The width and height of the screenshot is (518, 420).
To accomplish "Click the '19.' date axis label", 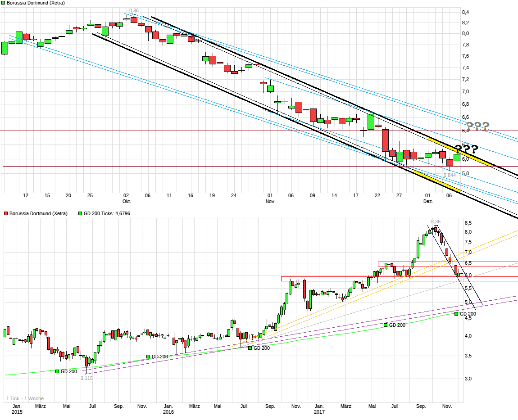I will coord(213,195).
